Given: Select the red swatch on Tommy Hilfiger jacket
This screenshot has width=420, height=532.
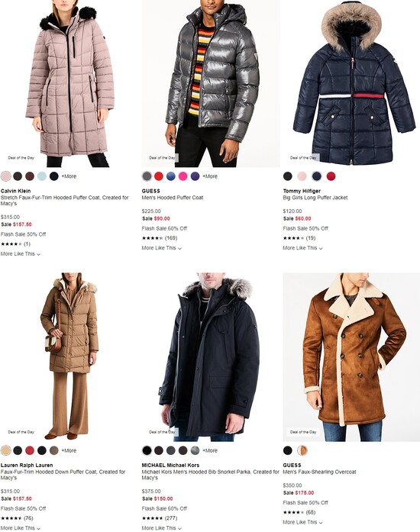Looking at the screenshot, I should 331,176.
